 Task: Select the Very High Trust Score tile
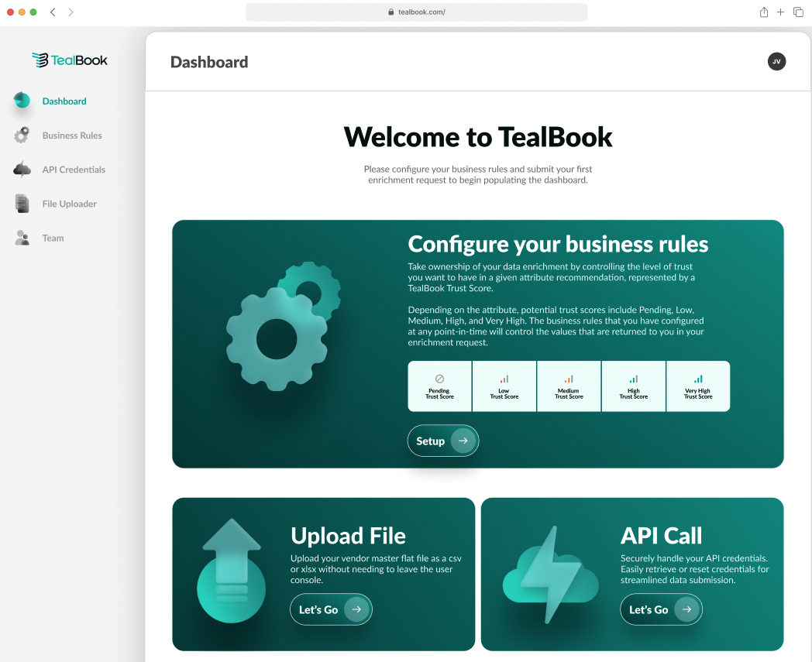point(698,386)
